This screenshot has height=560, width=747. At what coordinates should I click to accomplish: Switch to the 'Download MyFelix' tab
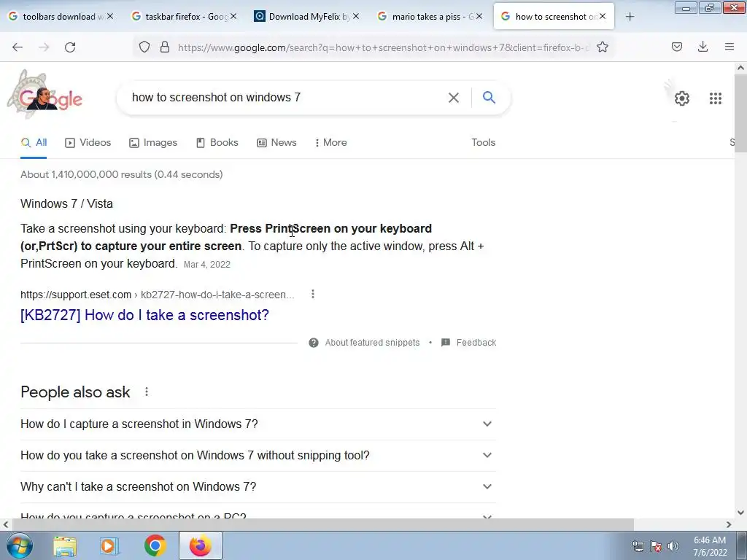[x=306, y=17]
